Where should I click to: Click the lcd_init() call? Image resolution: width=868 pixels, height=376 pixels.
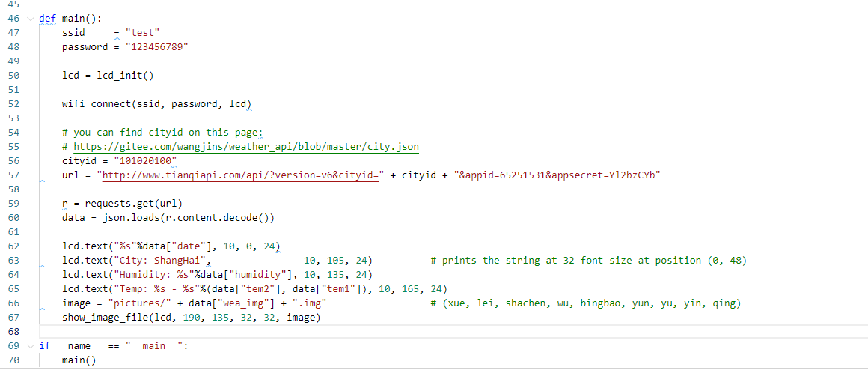tap(125, 76)
